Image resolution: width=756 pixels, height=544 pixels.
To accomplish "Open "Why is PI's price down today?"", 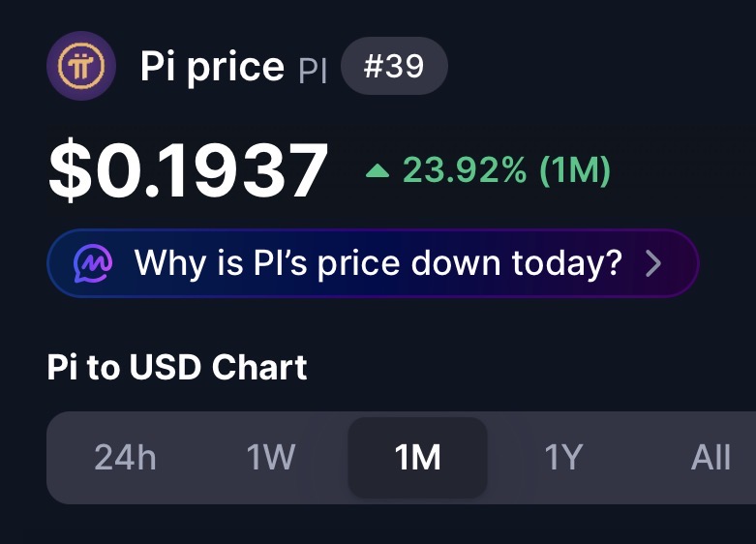I will click(378, 263).
